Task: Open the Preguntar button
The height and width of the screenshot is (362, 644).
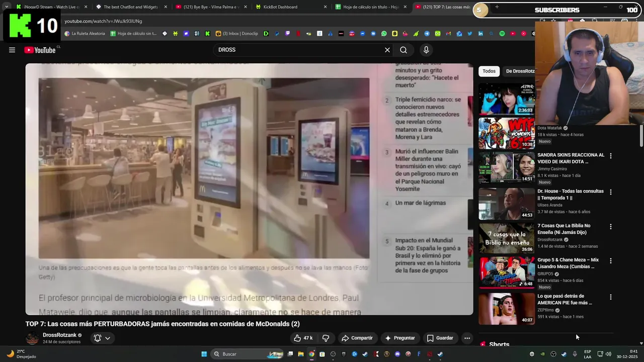Action: click(400, 338)
